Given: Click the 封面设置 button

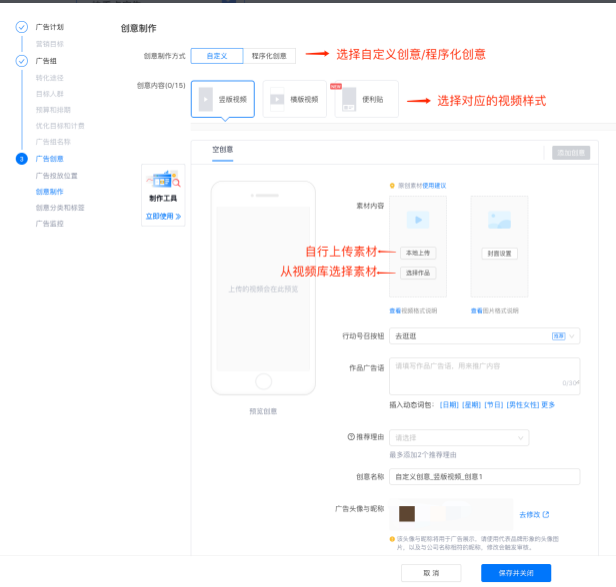Looking at the screenshot, I should pyautogui.click(x=499, y=253).
